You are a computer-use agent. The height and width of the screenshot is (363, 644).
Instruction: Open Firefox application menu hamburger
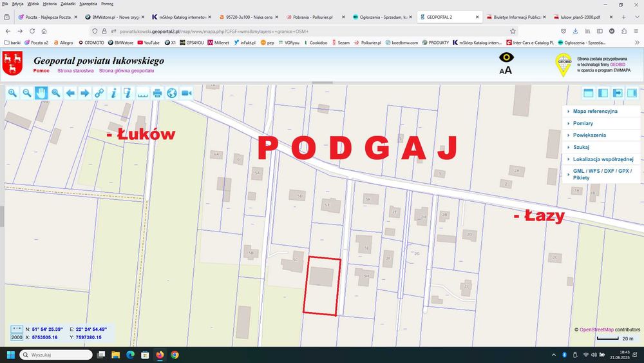[x=636, y=31]
